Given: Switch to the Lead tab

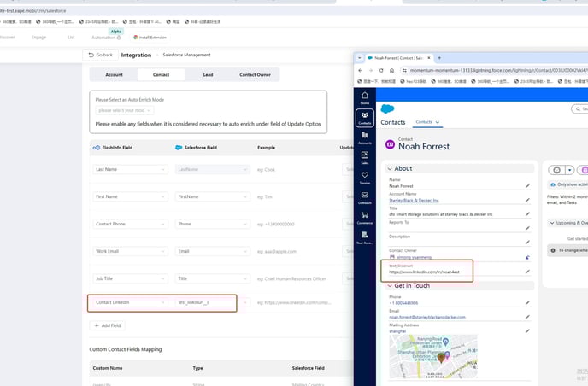Looking at the screenshot, I should pyautogui.click(x=208, y=75).
